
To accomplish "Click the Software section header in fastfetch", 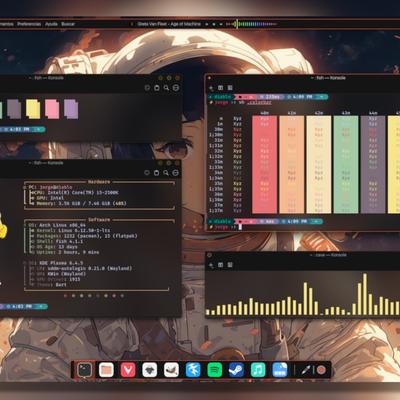I will pyautogui.click(x=99, y=220).
